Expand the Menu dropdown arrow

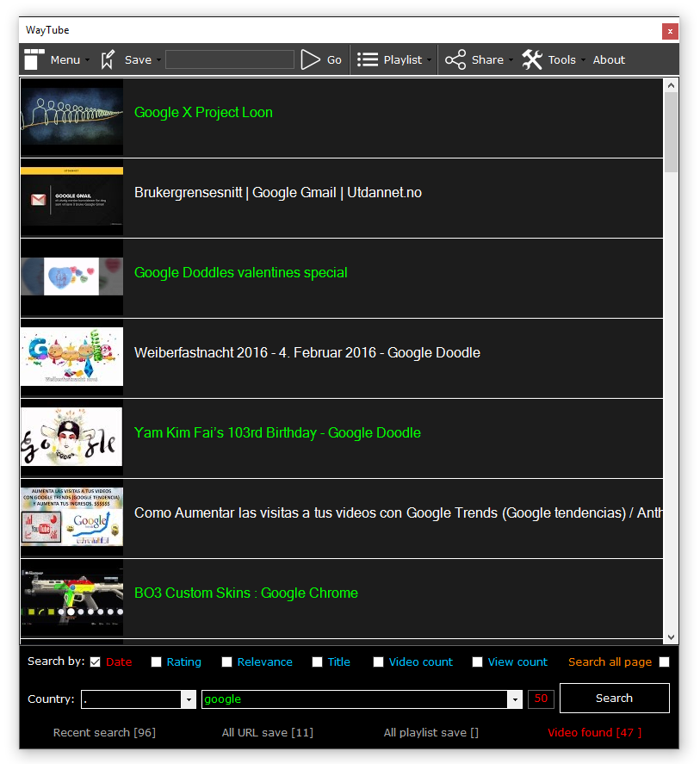(87, 60)
